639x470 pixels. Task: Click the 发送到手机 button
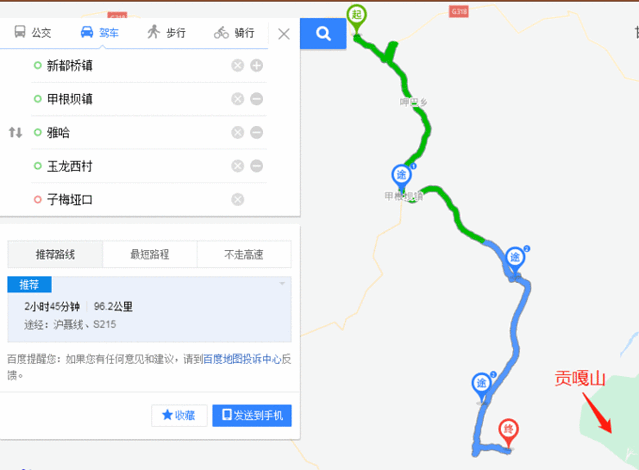point(252,415)
